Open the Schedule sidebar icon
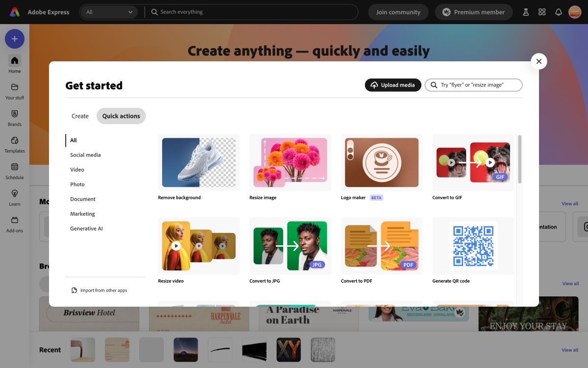The image size is (588, 368). coord(14,169)
